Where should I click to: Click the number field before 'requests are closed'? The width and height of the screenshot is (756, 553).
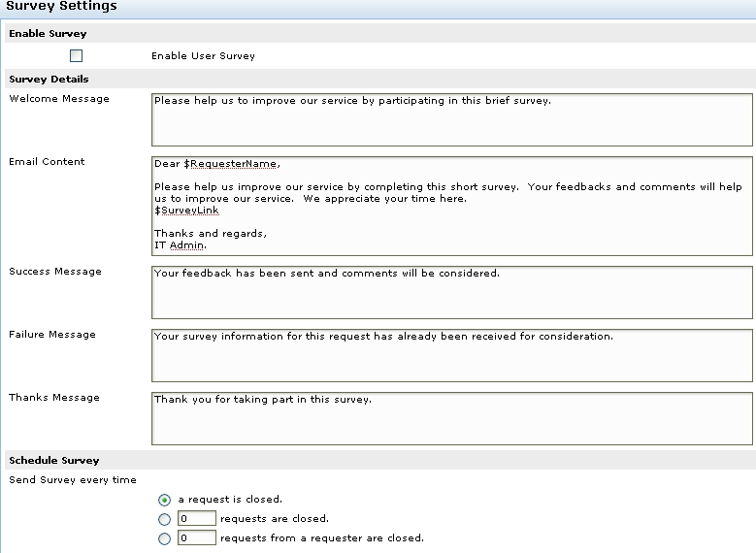point(197,519)
